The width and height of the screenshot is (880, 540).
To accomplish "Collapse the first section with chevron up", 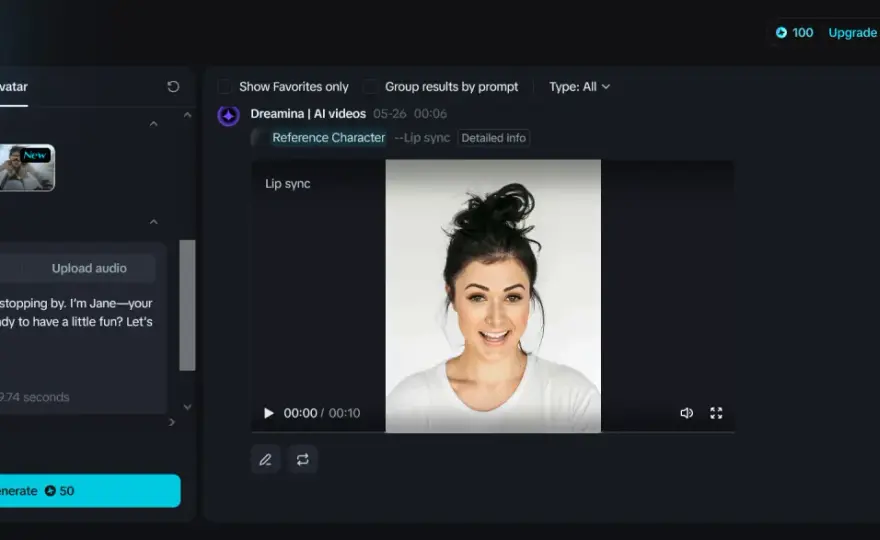I will (x=154, y=123).
